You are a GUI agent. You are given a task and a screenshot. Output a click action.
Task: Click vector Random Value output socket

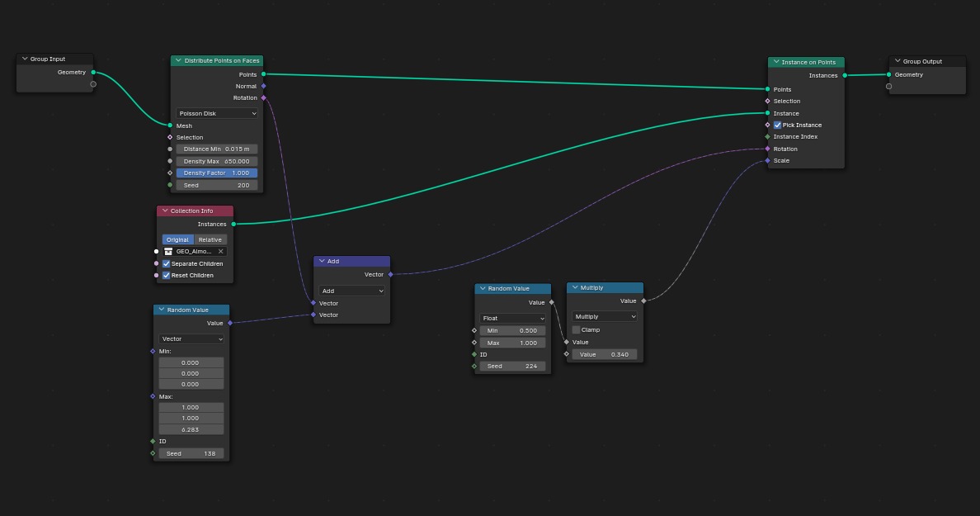click(230, 324)
